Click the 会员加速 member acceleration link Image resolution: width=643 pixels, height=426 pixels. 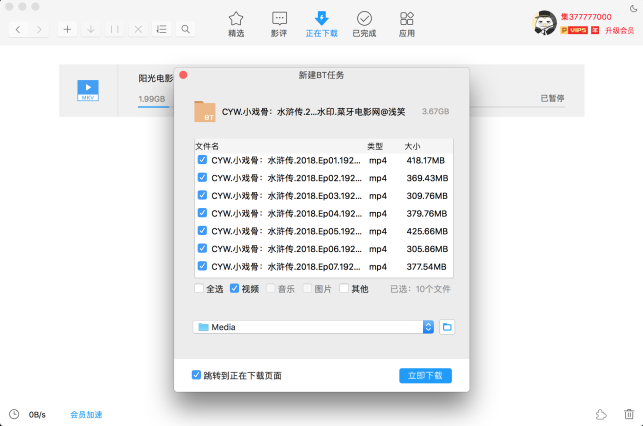(86, 414)
